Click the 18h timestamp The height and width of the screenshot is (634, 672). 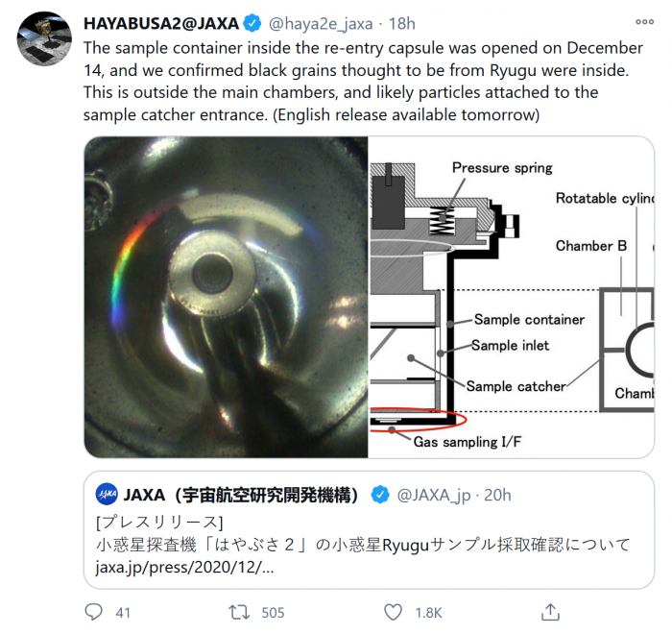[401, 24]
